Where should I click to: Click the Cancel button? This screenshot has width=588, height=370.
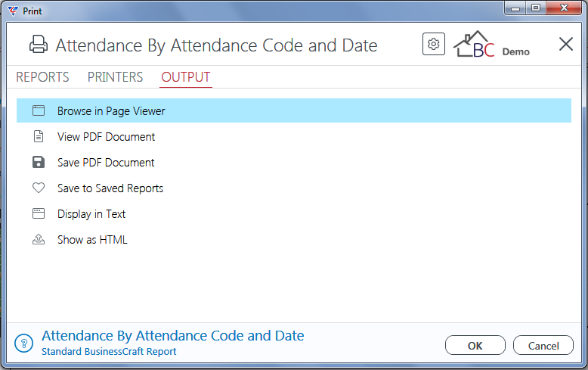pyautogui.click(x=543, y=345)
